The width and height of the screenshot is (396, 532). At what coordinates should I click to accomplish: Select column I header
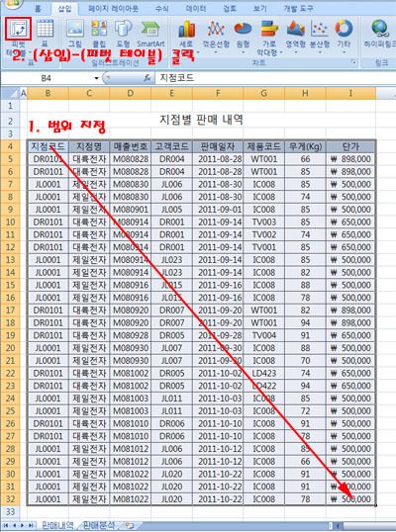point(350,93)
